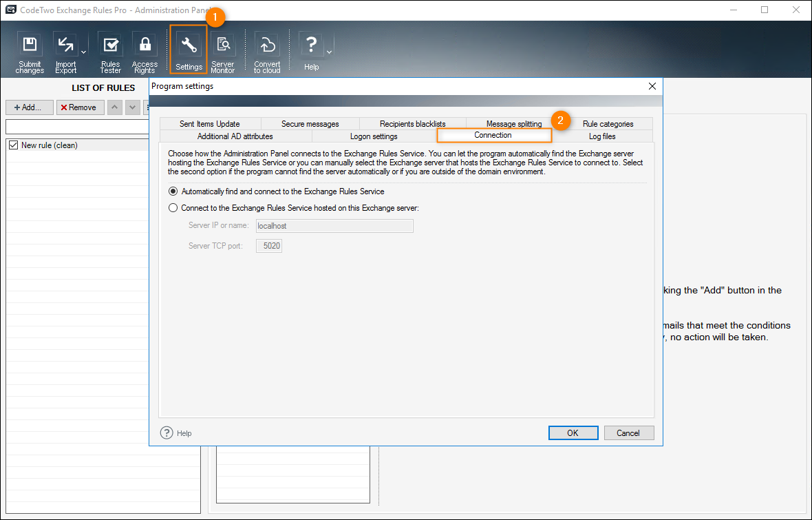Open the Help question mark toolbar icon
812x520 pixels.
point(311,51)
